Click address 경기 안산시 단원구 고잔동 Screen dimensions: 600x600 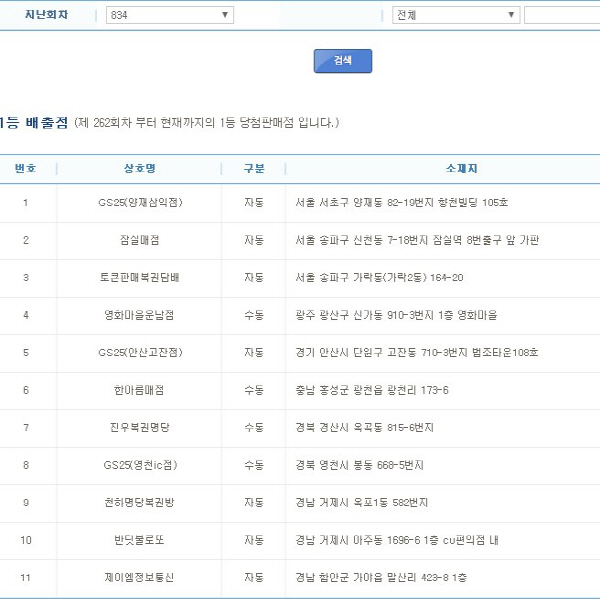355,352
